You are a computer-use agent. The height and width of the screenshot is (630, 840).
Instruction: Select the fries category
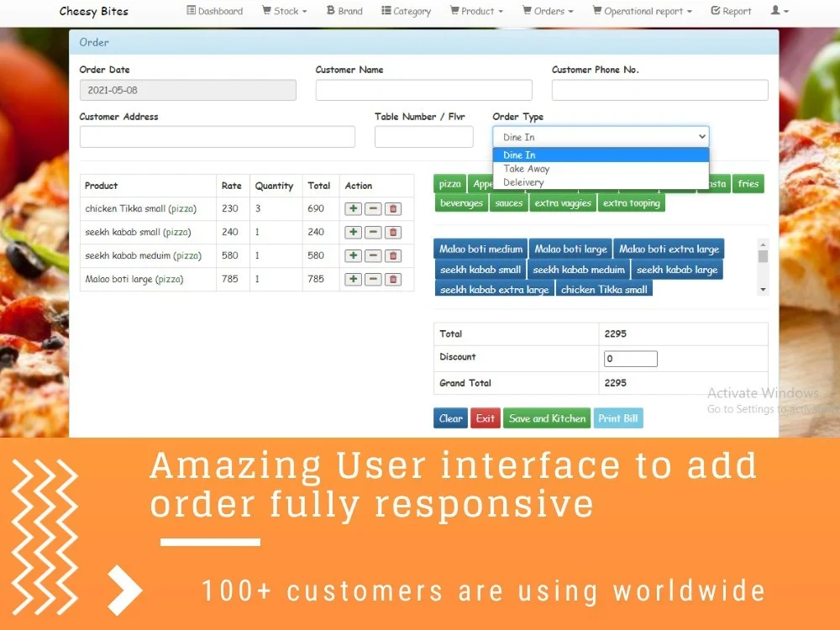[x=748, y=184]
